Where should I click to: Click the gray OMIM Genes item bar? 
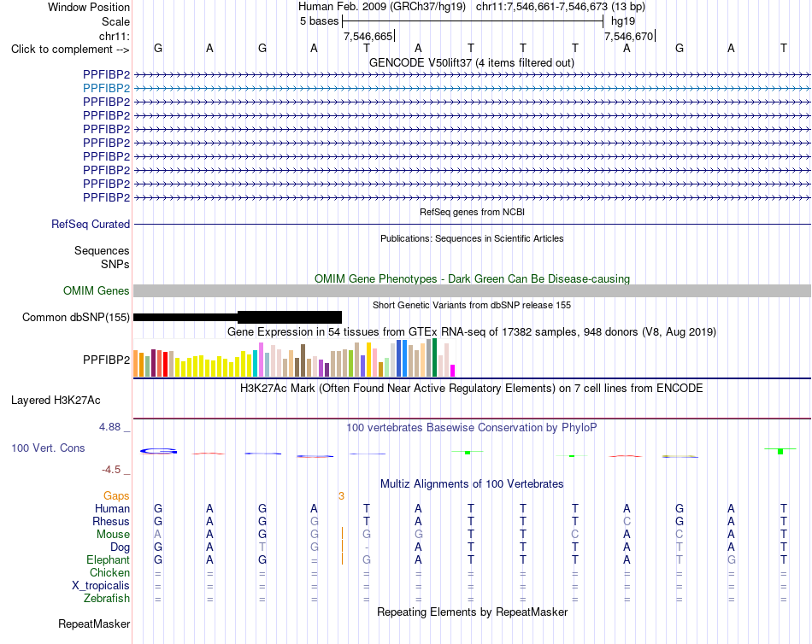(x=472, y=291)
